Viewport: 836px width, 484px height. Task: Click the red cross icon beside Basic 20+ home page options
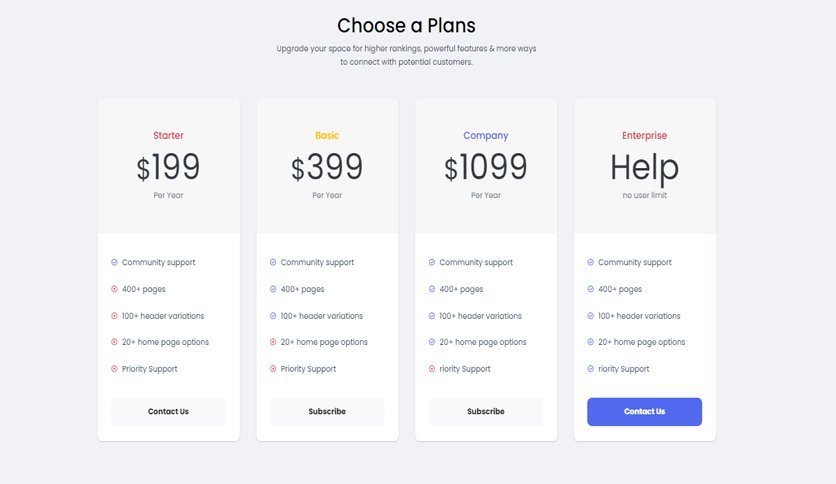coord(273,342)
